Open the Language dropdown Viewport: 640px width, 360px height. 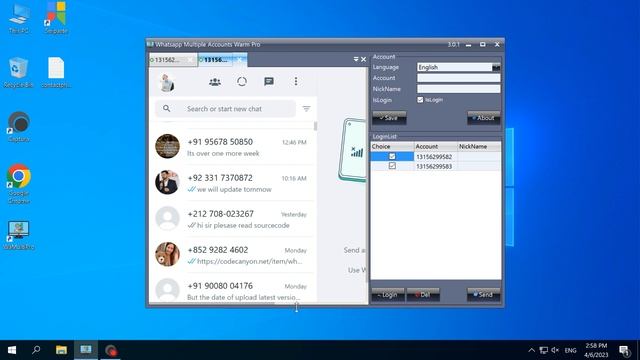coord(496,67)
